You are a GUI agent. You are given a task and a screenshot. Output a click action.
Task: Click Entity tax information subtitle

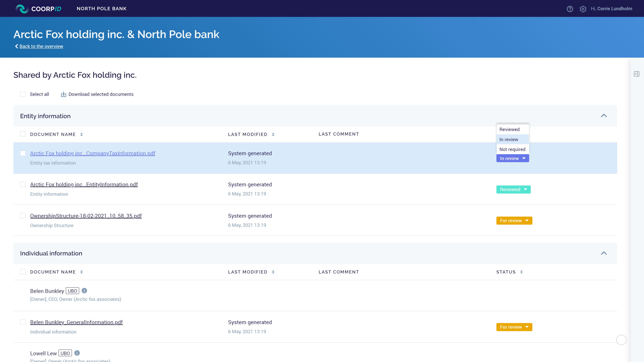(53, 163)
